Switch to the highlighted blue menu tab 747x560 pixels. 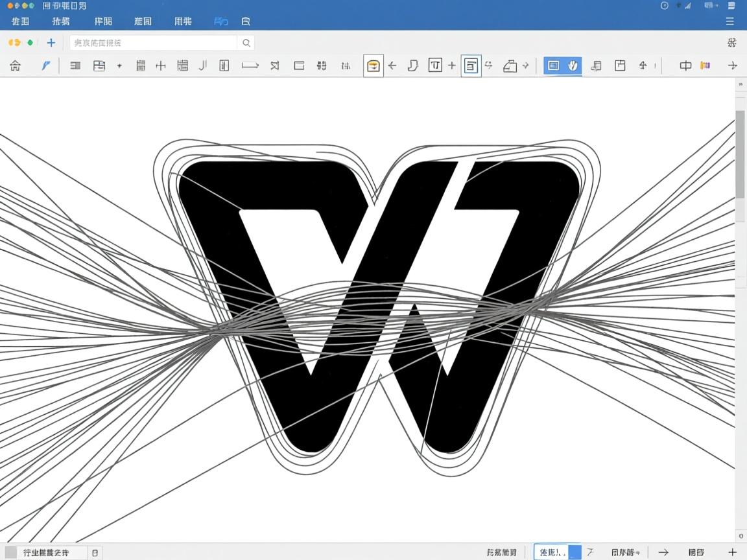coord(220,21)
